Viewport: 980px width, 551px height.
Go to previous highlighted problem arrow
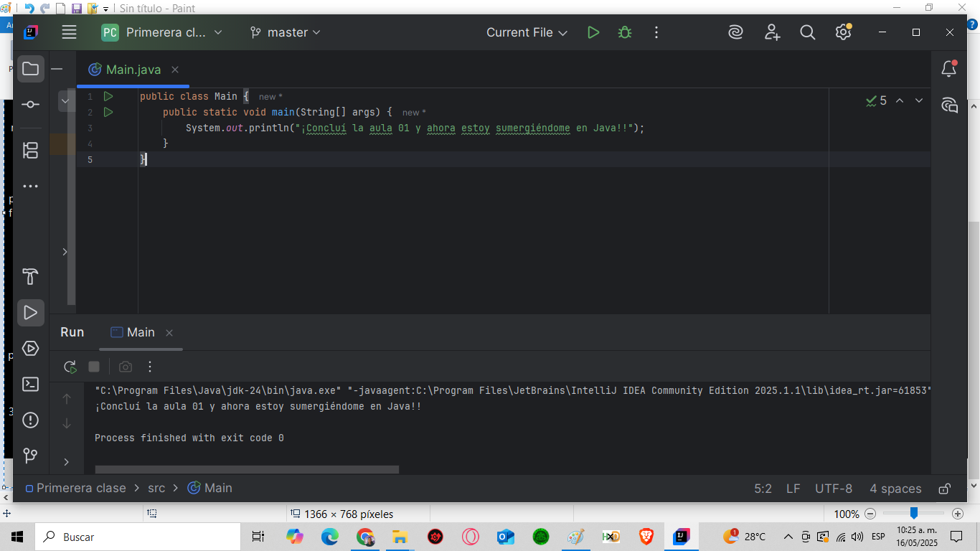coord(900,100)
